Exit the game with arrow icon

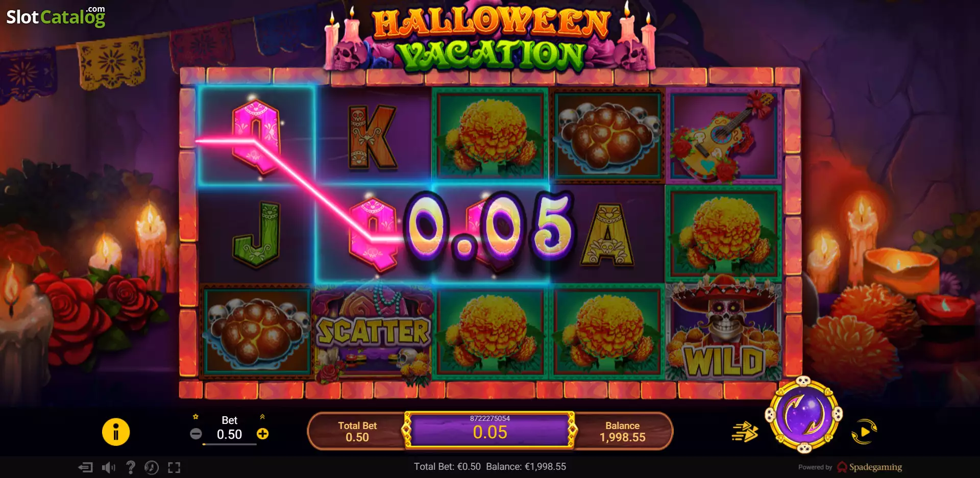pyautogui.click(x=85, y=467)
